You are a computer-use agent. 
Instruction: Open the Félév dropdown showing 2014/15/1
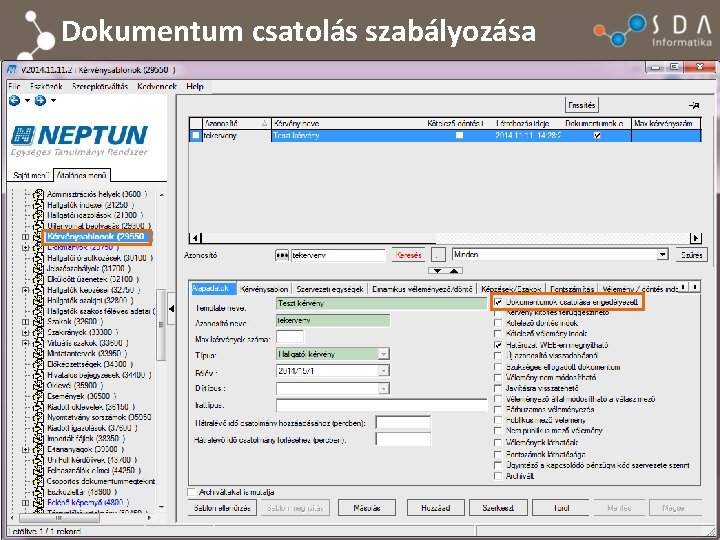pyautogui.click(x=383, y=371)
